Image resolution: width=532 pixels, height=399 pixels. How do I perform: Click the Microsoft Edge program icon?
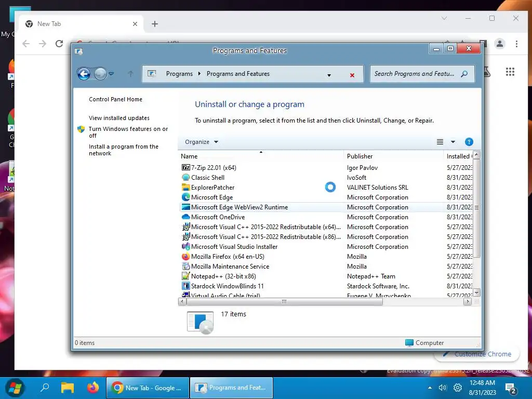[185, 197]
